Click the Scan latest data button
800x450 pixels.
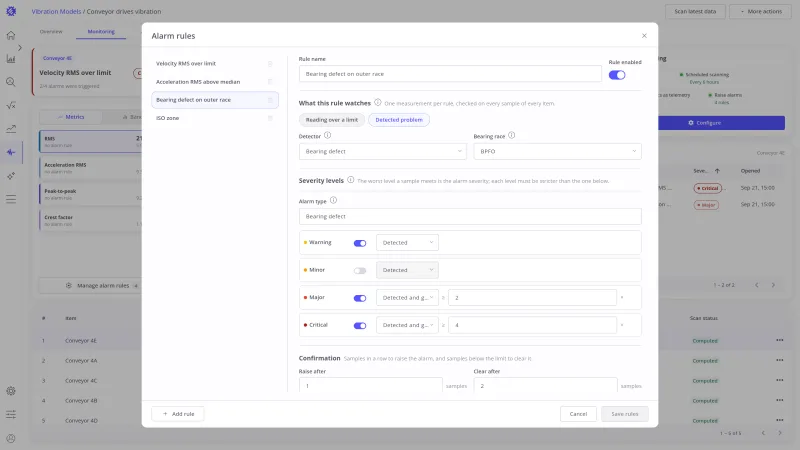695,11
